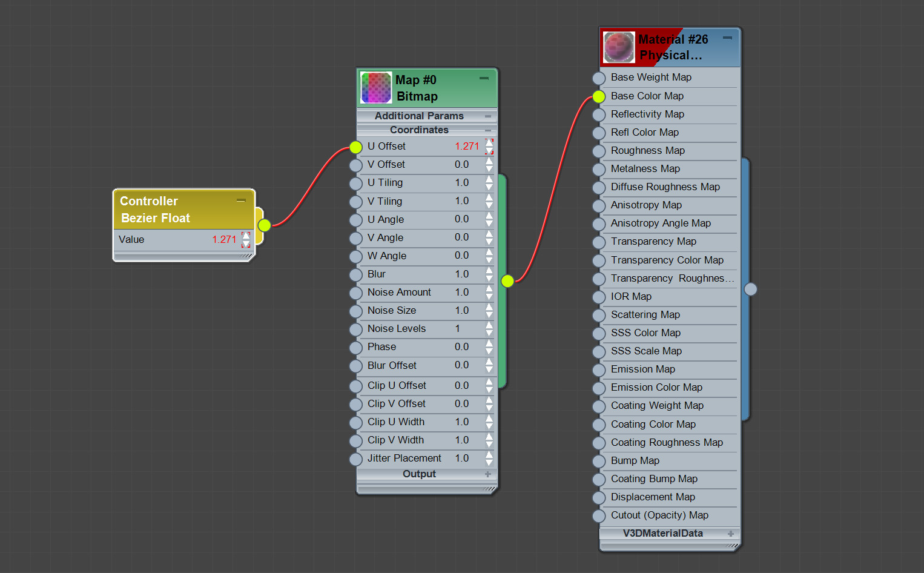Click the U Offset input socket

(356, 147)
